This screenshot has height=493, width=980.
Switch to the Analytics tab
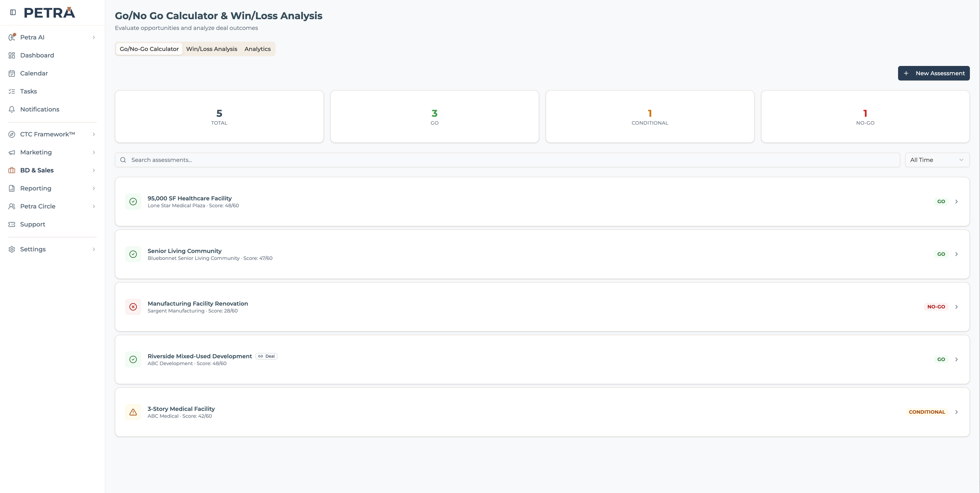click(x=258, y=49)
